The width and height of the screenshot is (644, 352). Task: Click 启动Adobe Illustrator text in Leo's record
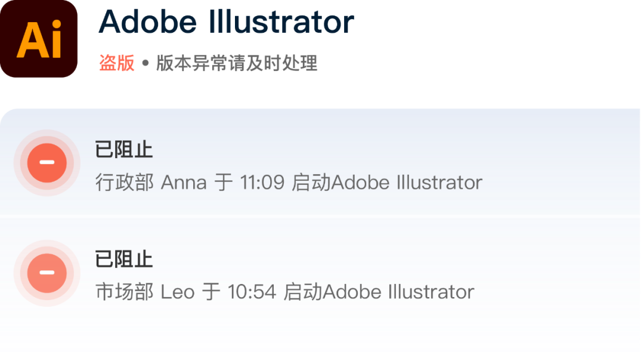379,292
